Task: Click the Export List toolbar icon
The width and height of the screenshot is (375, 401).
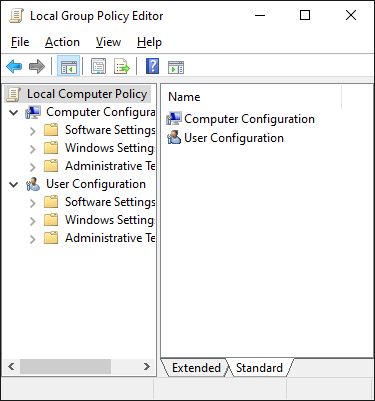Action: pos(122,66)
